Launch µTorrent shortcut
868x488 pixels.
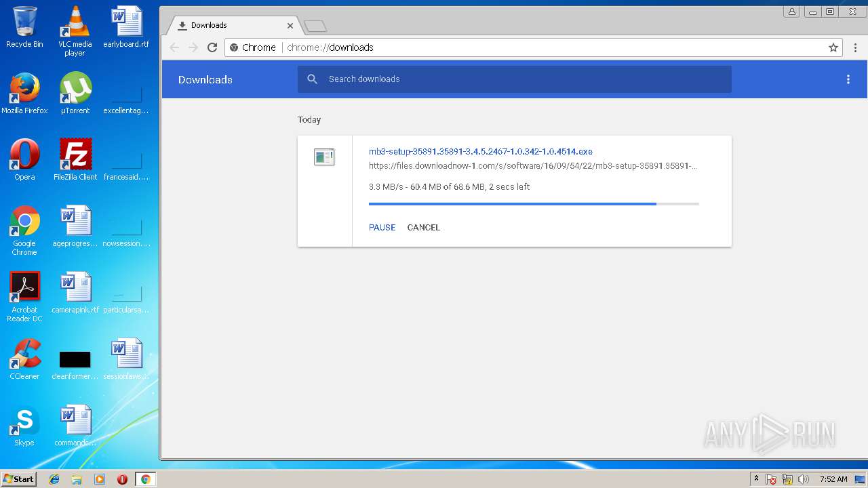[75, 94]
